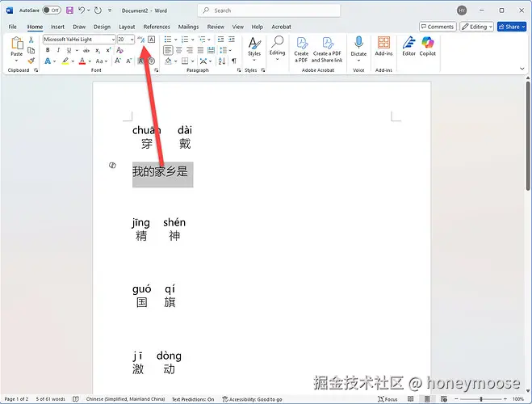Open the Editing find menu
The width and height of the screenshot is (532, 404).
[277, 48]
